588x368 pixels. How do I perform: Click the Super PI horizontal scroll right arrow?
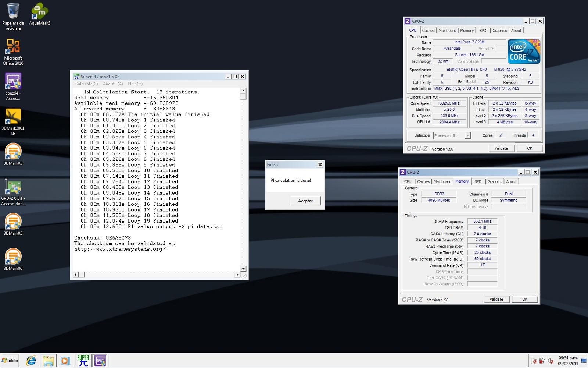pos(237,275)
